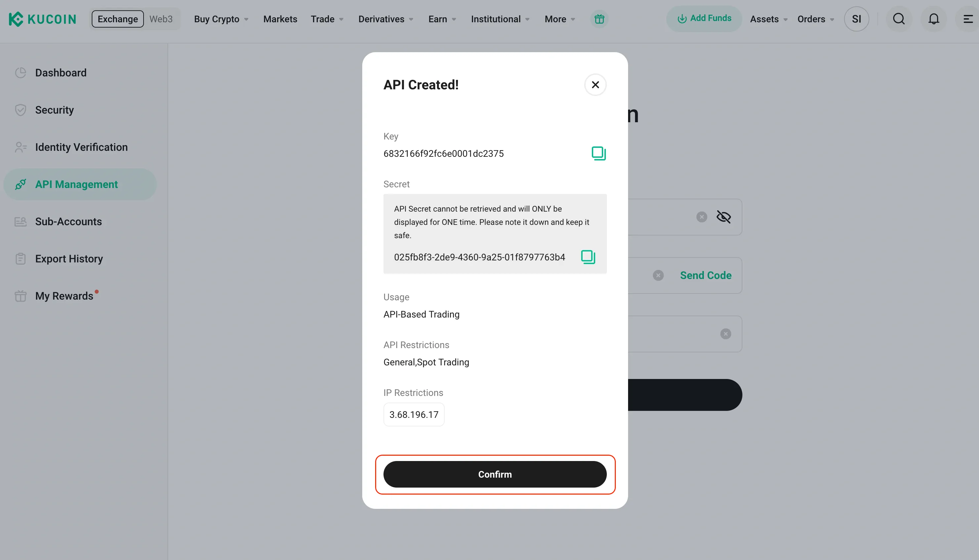Click the API-Based Trading usage text

421,314
